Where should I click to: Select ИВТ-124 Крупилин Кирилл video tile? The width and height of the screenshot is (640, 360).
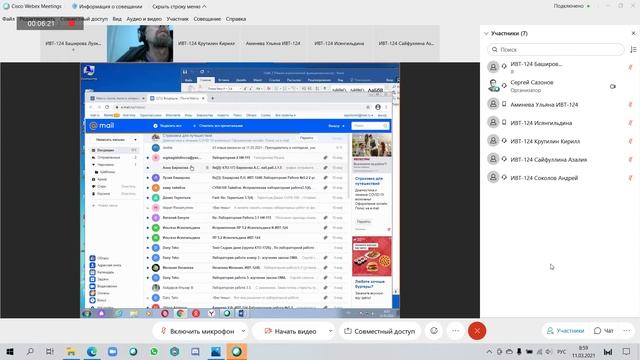(x=206, y=43)
